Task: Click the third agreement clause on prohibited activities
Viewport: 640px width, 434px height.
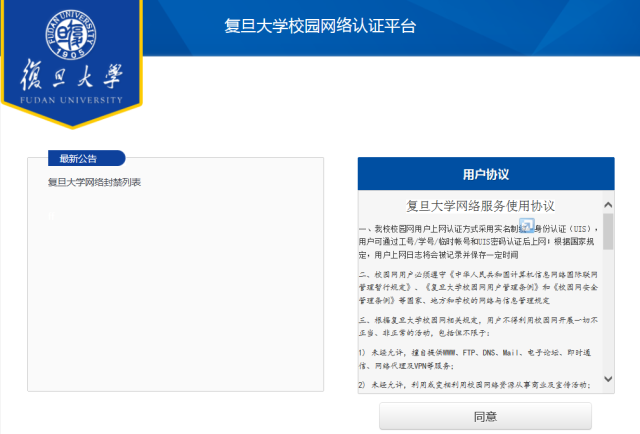Action: (480, 326)
